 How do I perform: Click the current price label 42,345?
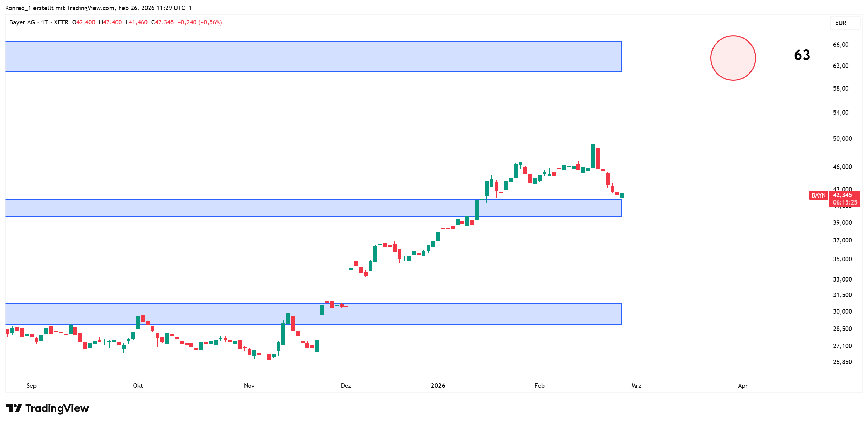[842, 195]
